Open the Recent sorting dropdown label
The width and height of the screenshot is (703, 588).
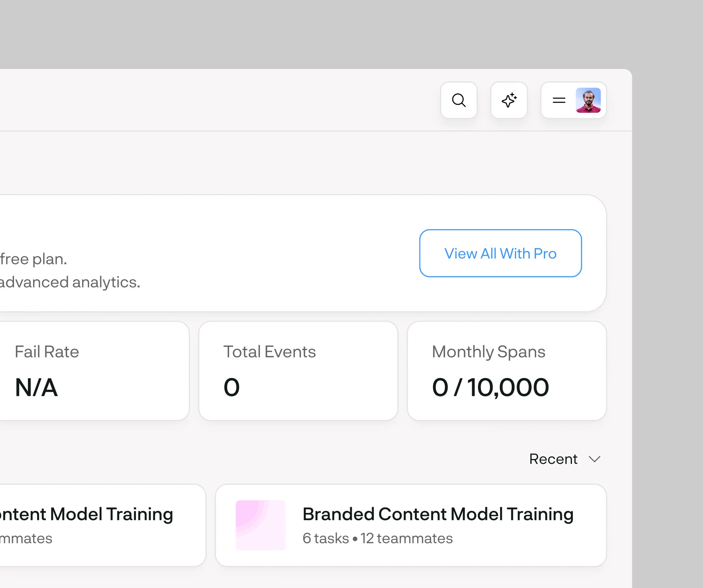553,459
